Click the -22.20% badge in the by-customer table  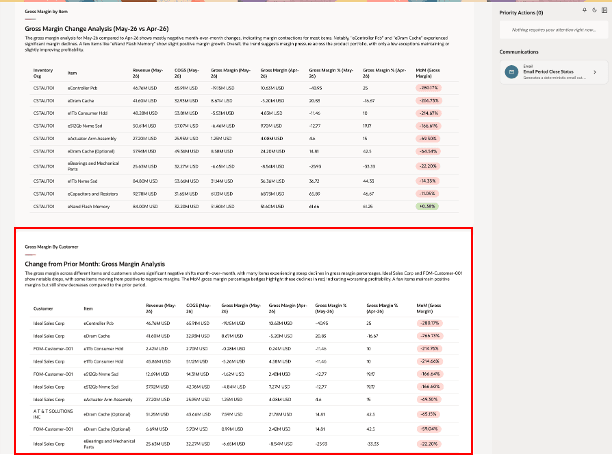tap(429, 444)
